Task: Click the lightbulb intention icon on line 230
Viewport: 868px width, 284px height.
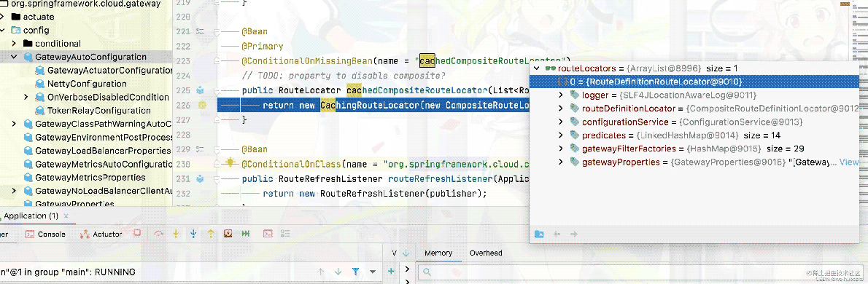Action: 230,163
